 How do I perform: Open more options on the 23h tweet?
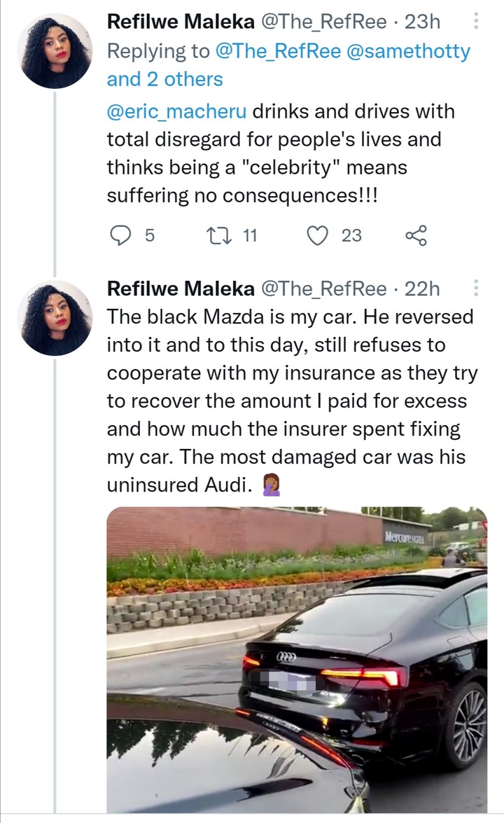476,21
